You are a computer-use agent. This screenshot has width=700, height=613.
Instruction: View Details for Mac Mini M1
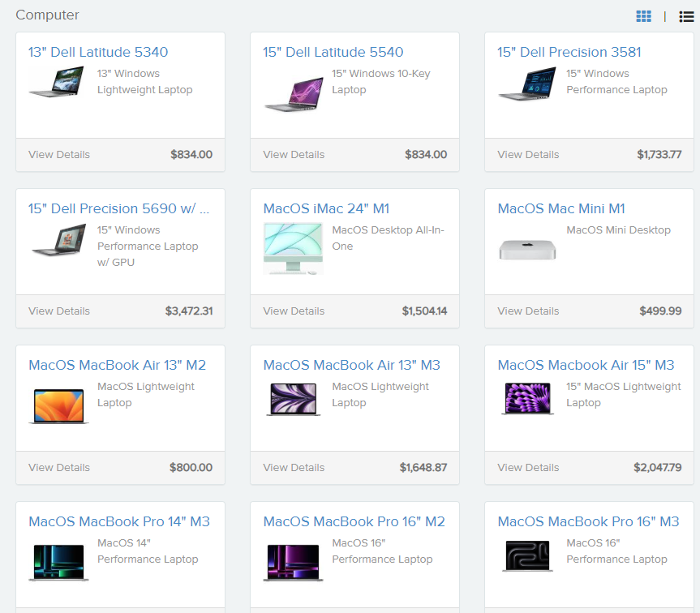[x=528, y=311]
